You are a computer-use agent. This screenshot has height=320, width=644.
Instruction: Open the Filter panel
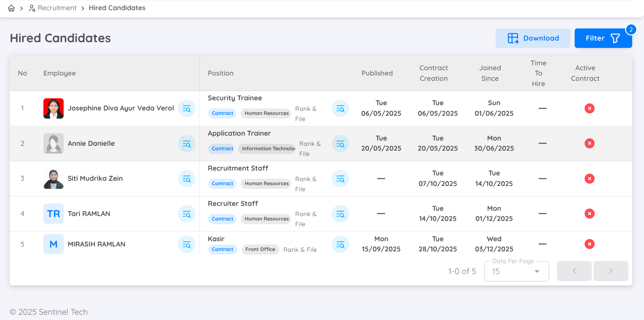(603, 38)
